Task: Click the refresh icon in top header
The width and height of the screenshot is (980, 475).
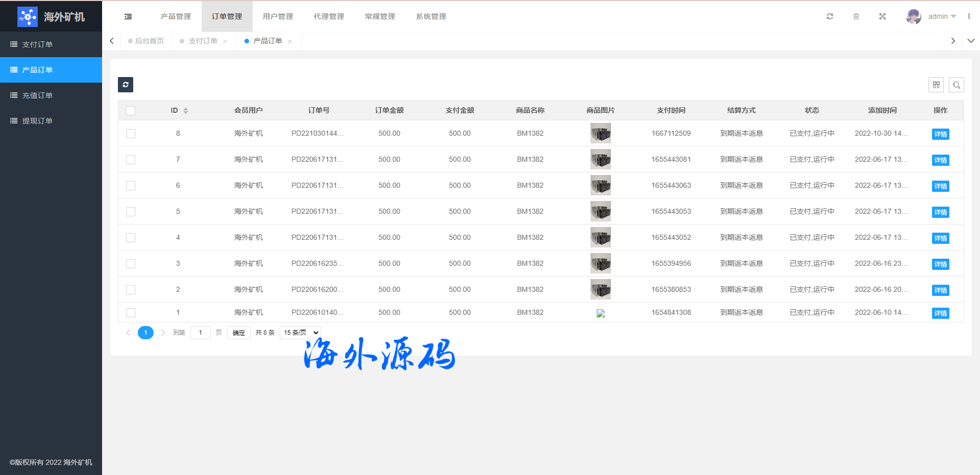Action: pos(830,16)
